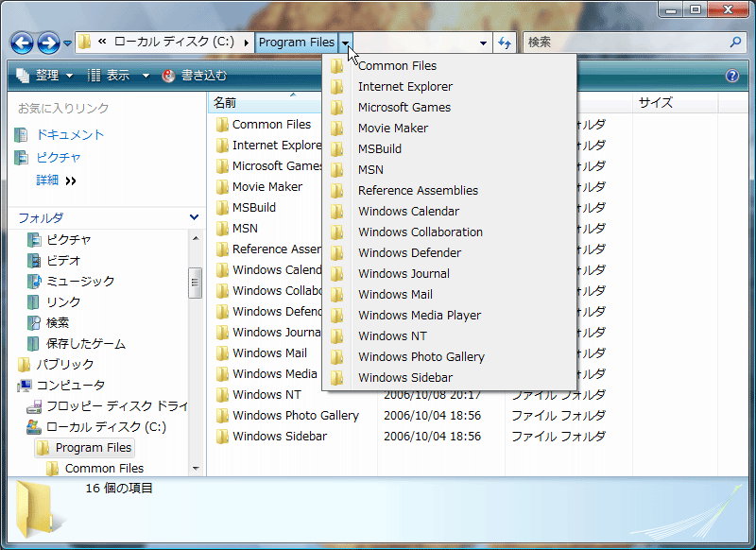756x550 pixels.
Task: Click Windows Photo Gallery folder icon in list
Action: tap(222, 416)
